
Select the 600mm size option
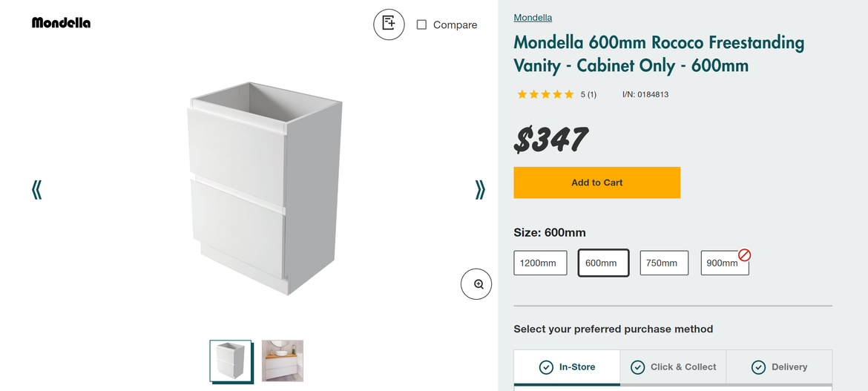[603, 263]
